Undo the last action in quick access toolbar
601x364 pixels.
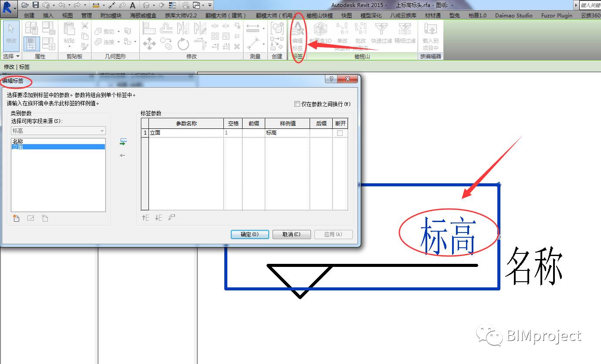[61, 5]
